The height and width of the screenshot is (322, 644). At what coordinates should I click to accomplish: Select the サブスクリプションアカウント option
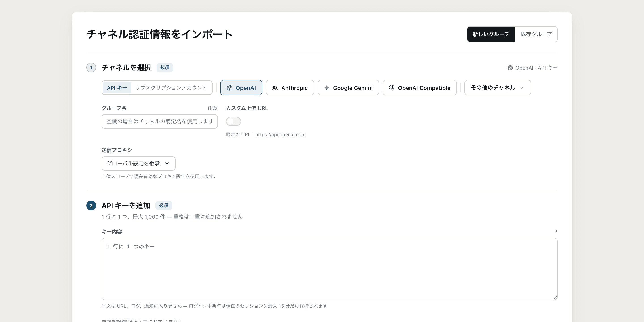(171, 88)
